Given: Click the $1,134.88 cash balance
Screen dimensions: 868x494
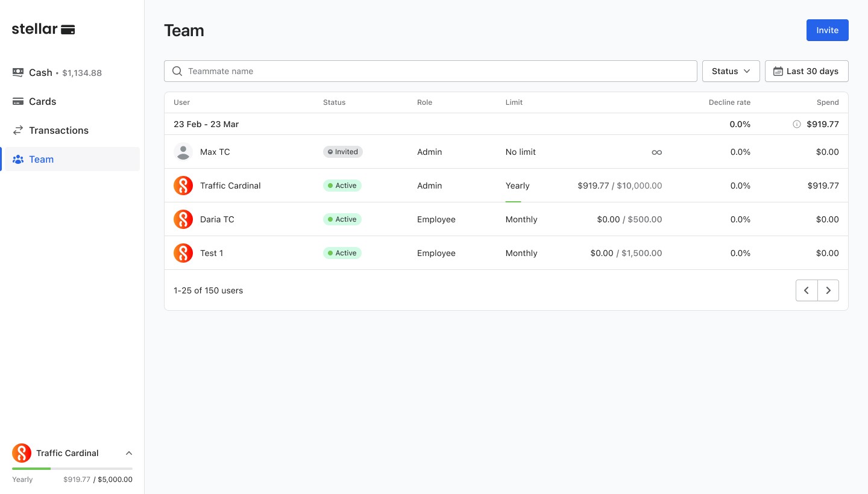Looking at the screenshot, I should tap(82, 73).
